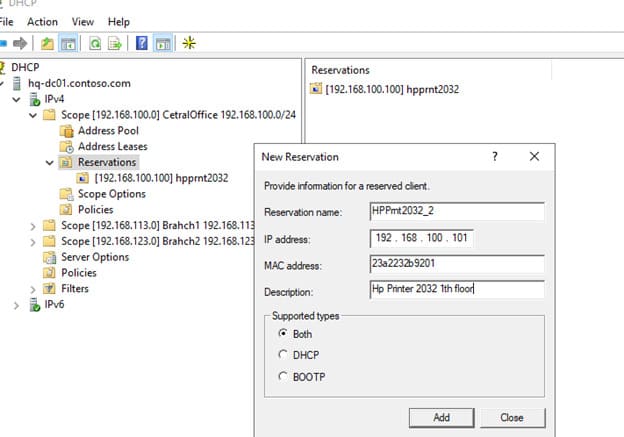Open the blue help question mark icon

(x=142, y=44)
